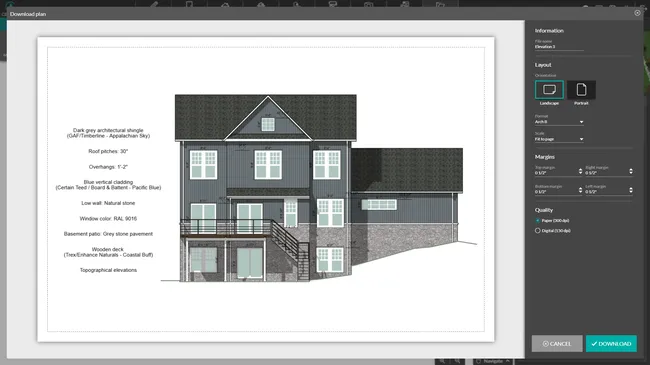This screenshot has height=365, width=650.
Task: Click the 'Wooden deck' annotation
Action: [108, 252]
